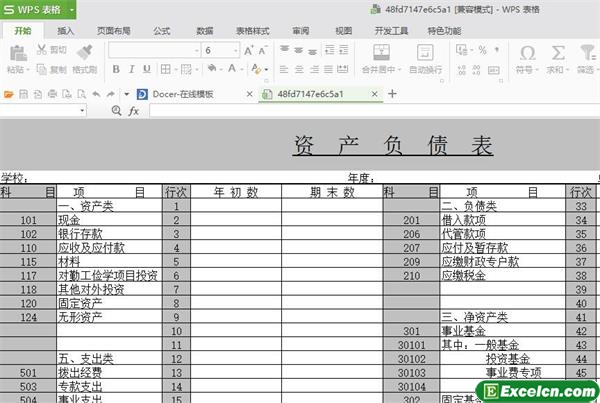Open the 页面布局 ribbon tab
This screenshot has width=600, height=403.
click(x=113, y=31)
